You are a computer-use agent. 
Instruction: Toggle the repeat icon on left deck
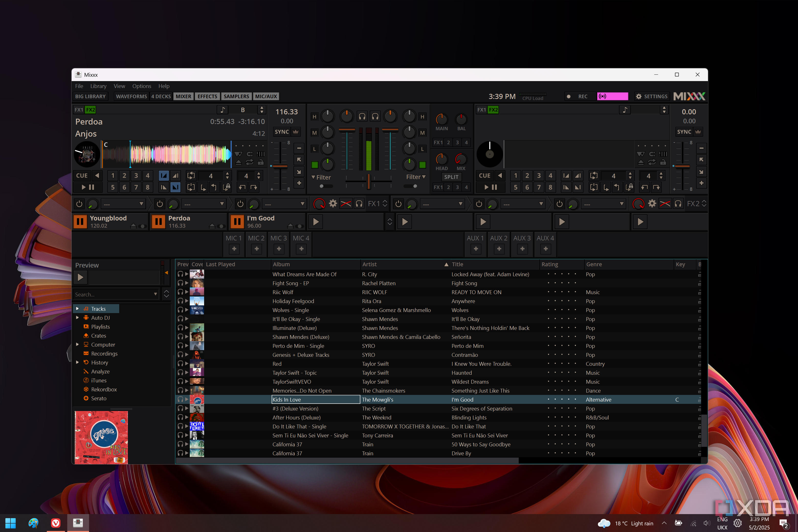coord(249,162)
